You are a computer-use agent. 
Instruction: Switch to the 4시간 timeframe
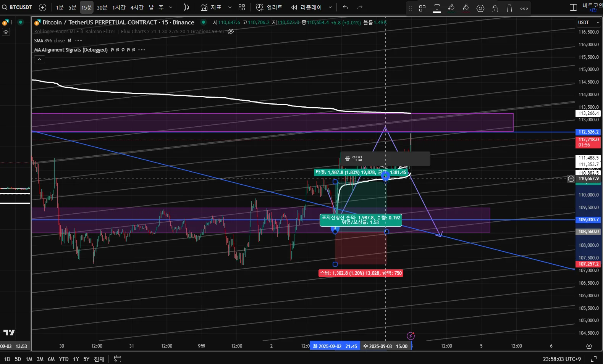137,8
